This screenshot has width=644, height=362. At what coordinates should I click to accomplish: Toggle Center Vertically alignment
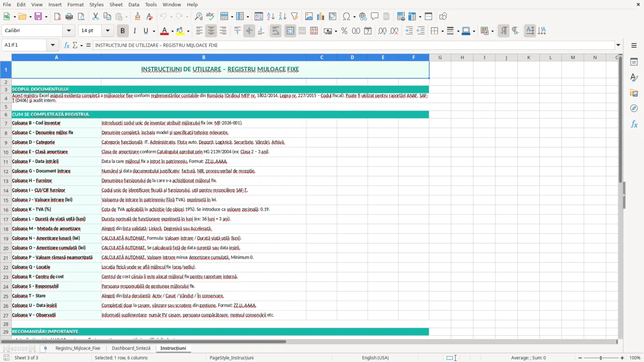coord(249,31)
